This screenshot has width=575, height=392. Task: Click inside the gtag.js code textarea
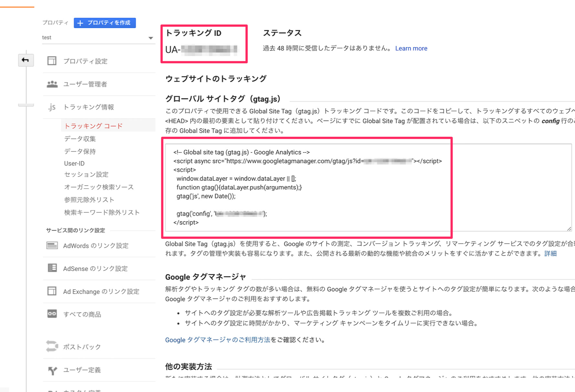point(368,187)
